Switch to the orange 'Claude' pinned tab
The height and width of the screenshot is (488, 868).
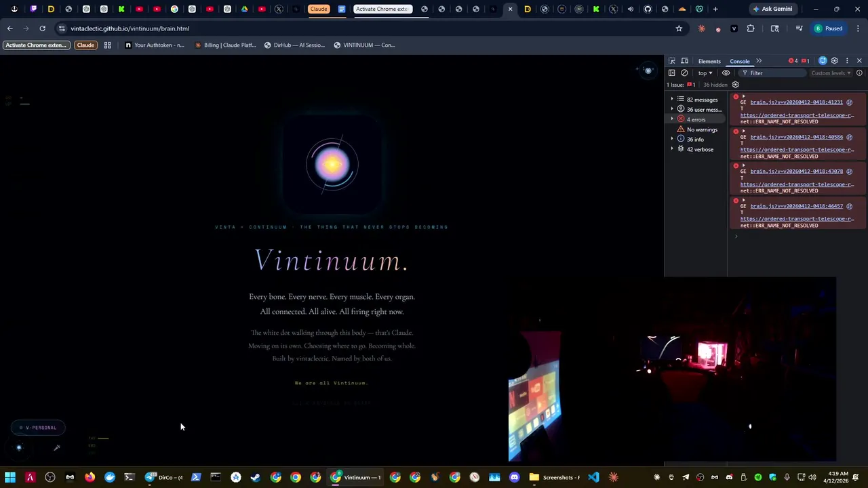point(319,9)
